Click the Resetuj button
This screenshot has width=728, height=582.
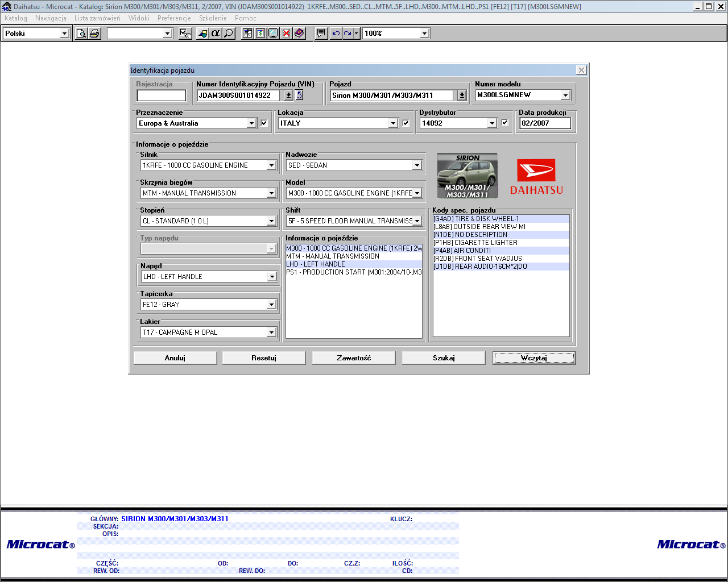click(264, 358)
